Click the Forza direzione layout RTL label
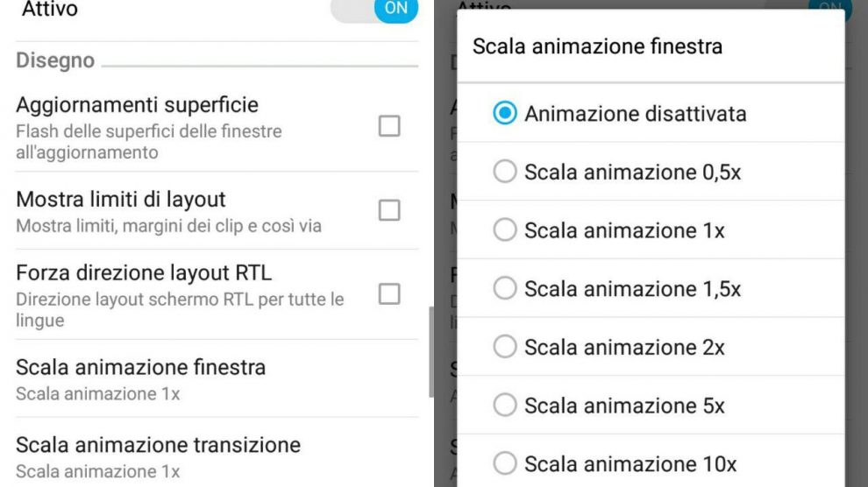Viewport: 868px width, 487px height. (x=144, y=272)
